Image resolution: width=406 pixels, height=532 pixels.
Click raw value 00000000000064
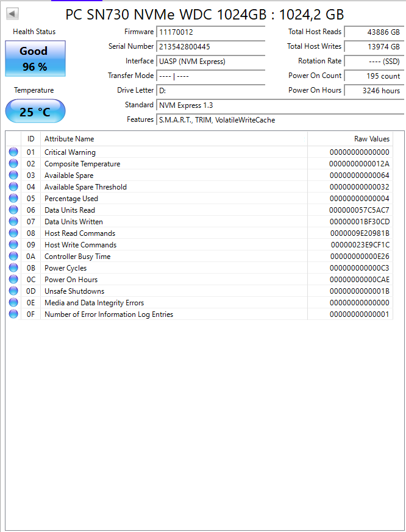coord(360,176)
